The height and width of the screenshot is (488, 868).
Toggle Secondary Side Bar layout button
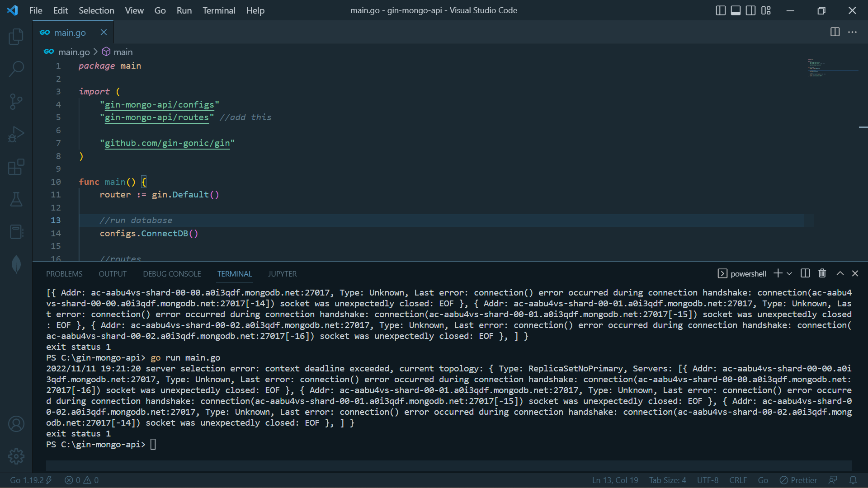(750, 10)
